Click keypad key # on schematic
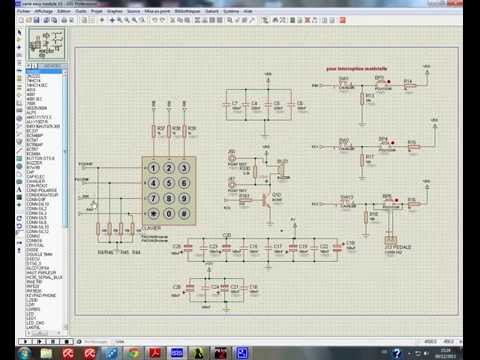The image size is (480, 360). [x=184, y=213]
